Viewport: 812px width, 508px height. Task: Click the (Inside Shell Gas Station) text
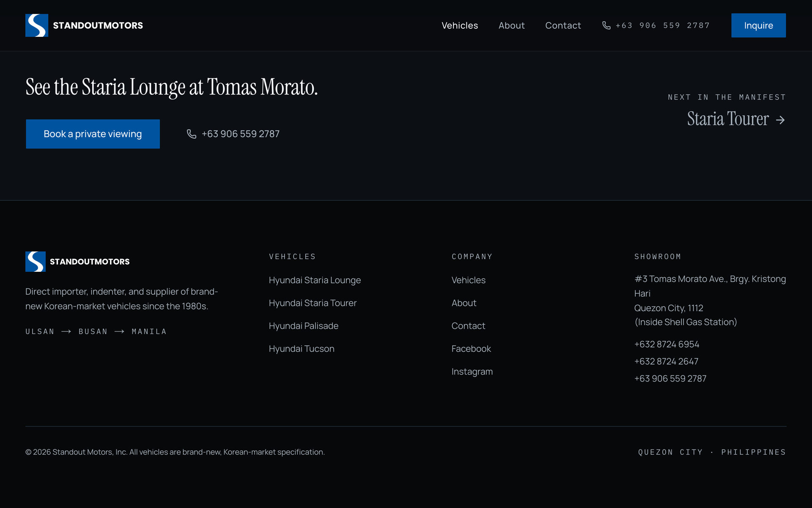pos(686,322)
